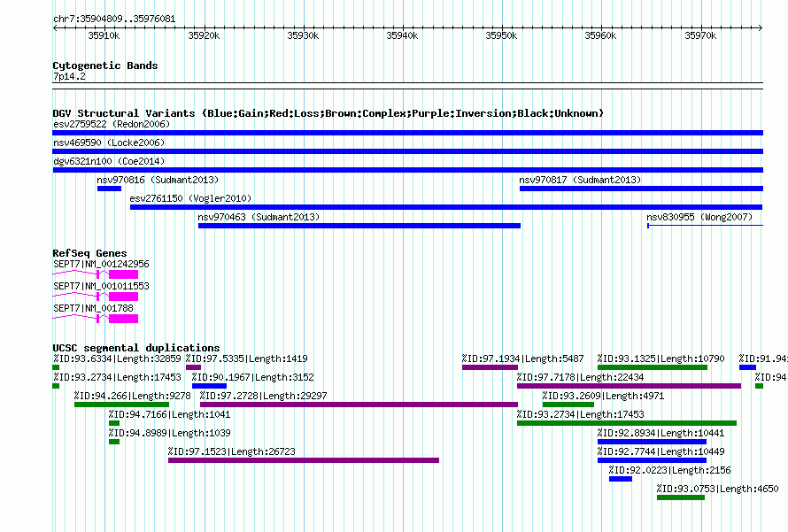Select the %ID:92.7744|Length:10449 duplication label
788x532 pixels.
pos(661,451)
